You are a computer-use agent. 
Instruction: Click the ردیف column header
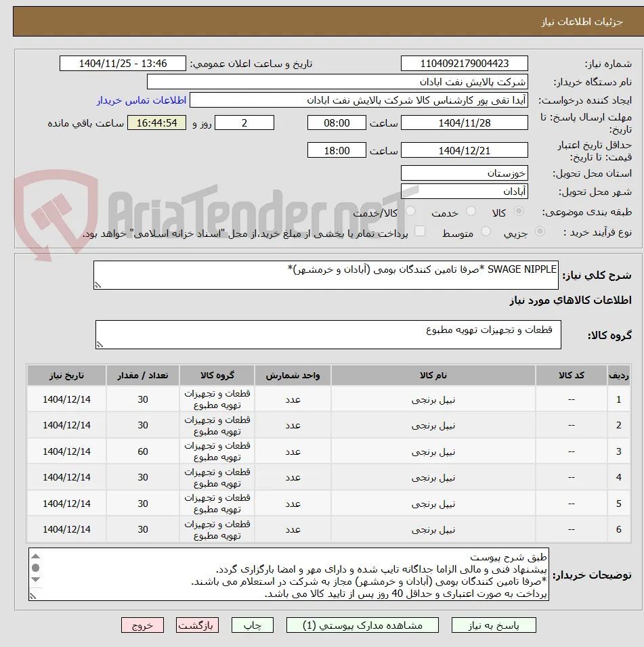618,375
